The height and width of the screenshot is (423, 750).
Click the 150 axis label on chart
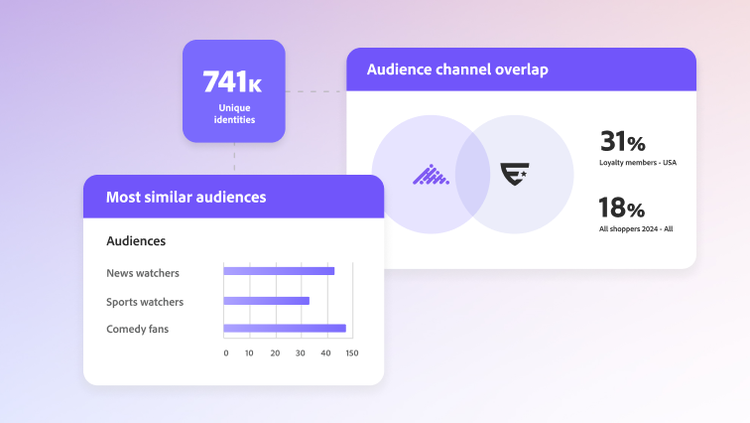click(351, 353)
